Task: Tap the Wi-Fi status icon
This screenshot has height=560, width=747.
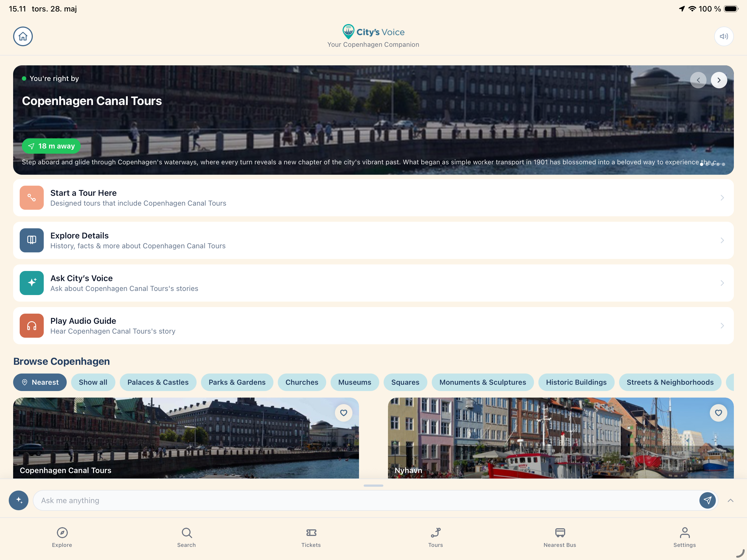Action: click(x=692, y=9)
